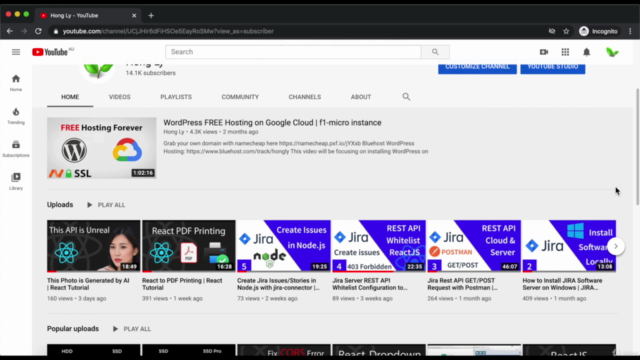Go forward in browser
The height and width of the screenshot is (360, 640).
point(24,31)
